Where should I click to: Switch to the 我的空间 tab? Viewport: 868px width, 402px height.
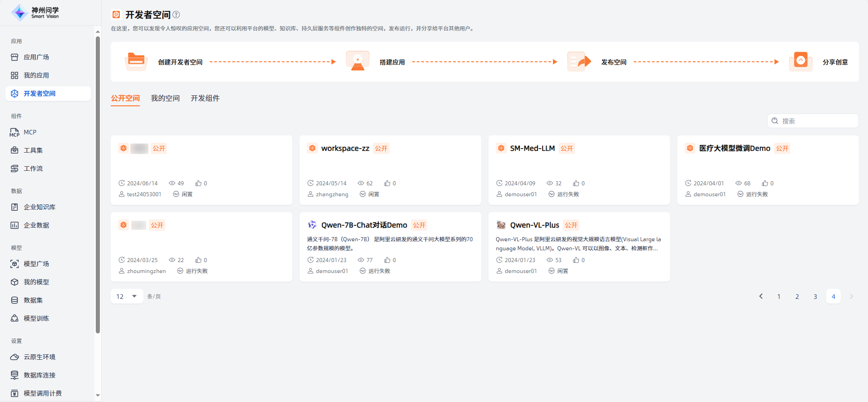[165, 98]
